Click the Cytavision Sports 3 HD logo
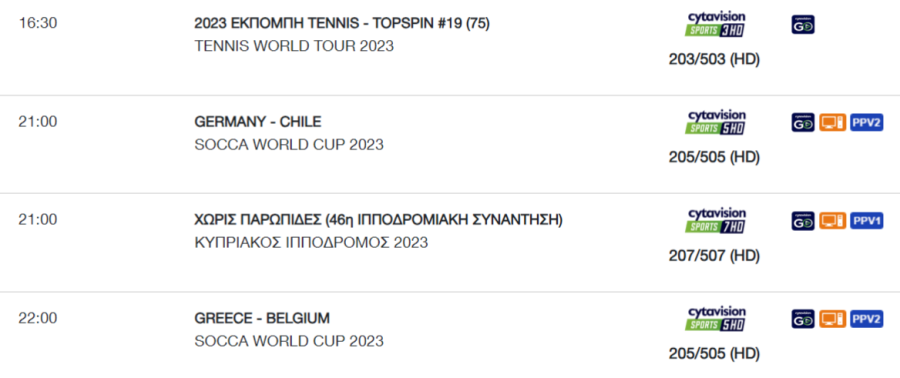The width and height of the screenshot is (900, 378). [715, 24]
